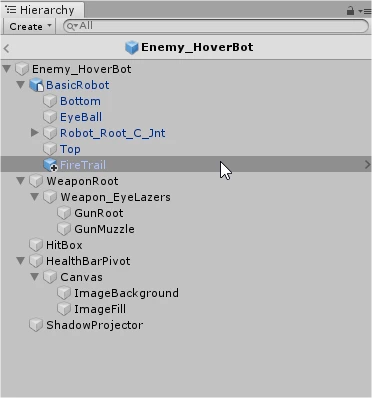Screen dimensions: 372x398
Task: Click the Top object cube icon
Action: click(50, 149)
